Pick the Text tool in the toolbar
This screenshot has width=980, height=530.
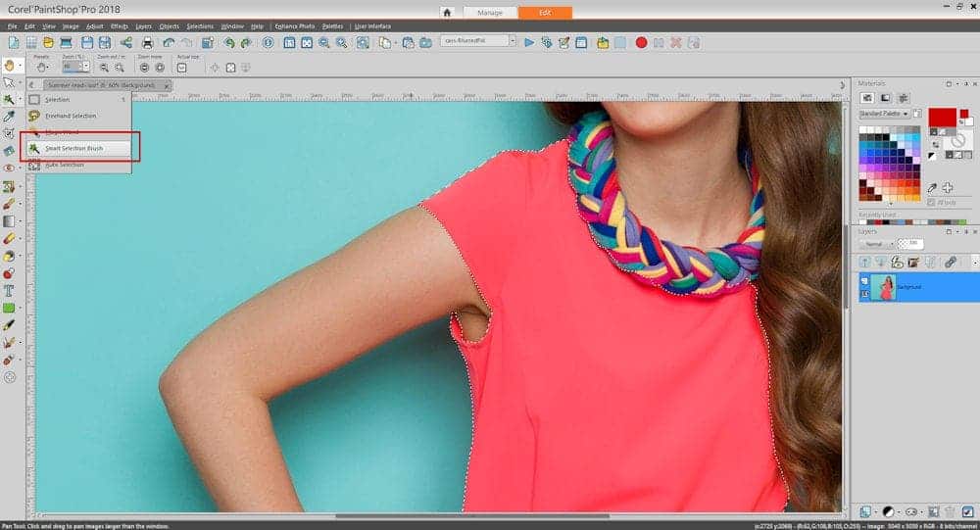[x=9, y=291]
